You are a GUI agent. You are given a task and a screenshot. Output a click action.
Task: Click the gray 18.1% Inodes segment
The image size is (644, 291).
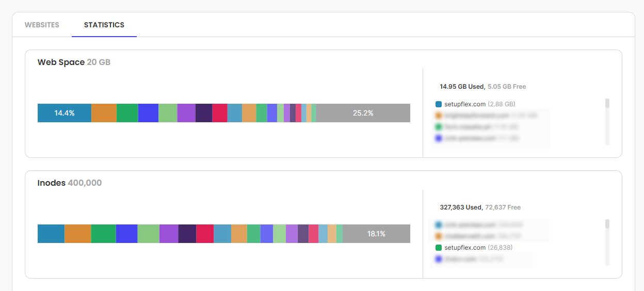click(x=376, y=234)
